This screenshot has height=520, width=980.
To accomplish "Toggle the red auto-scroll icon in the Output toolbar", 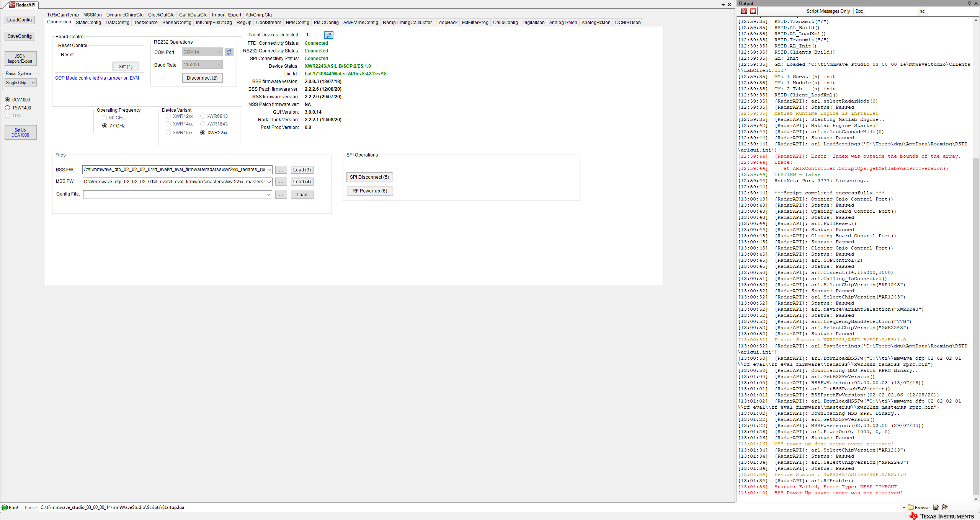I will [x=753, y=11].
